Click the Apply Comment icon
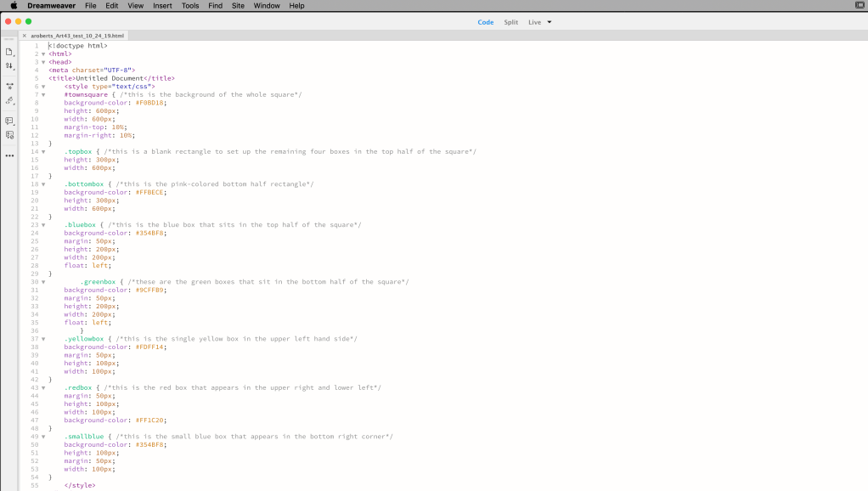The height and width of the screenshot is (491, 868). (9, 121)
